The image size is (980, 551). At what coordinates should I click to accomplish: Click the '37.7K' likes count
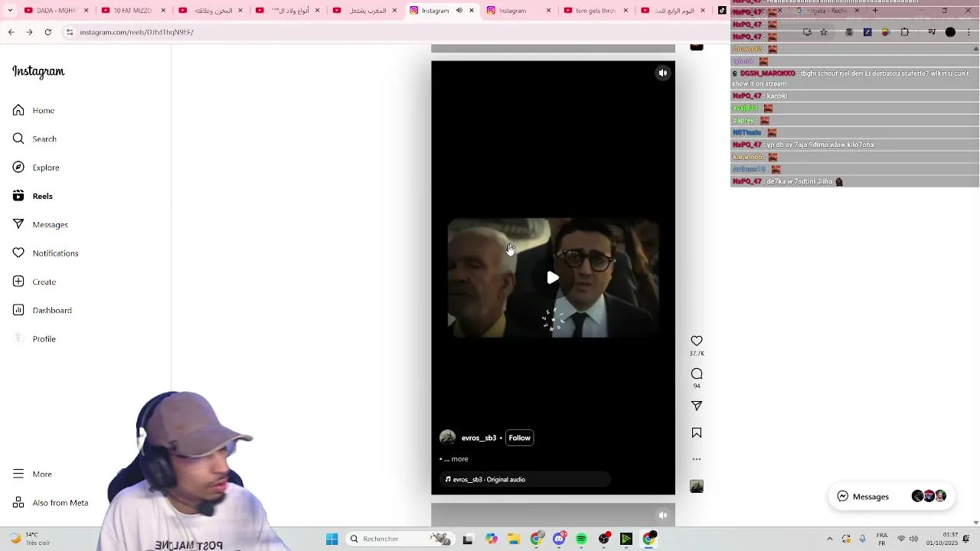[697, 354]
